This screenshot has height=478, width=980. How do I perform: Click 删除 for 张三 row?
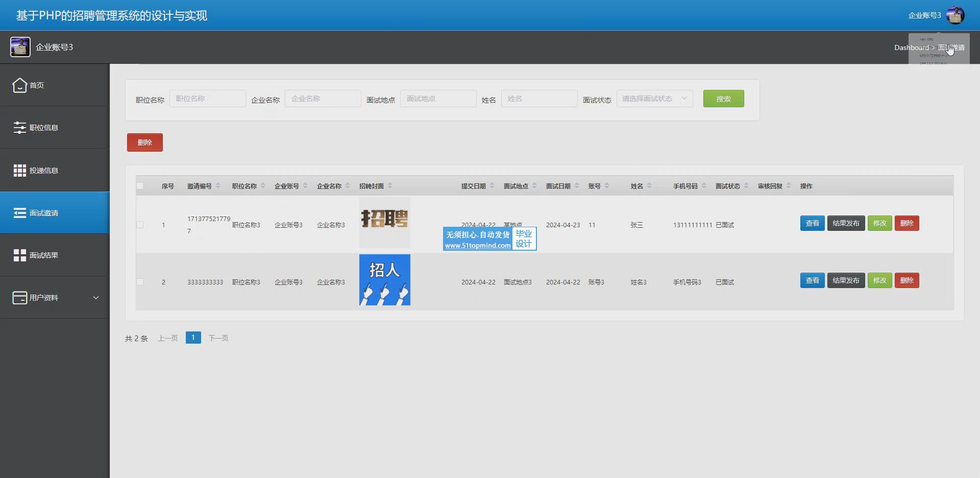[x=906, y=223]
